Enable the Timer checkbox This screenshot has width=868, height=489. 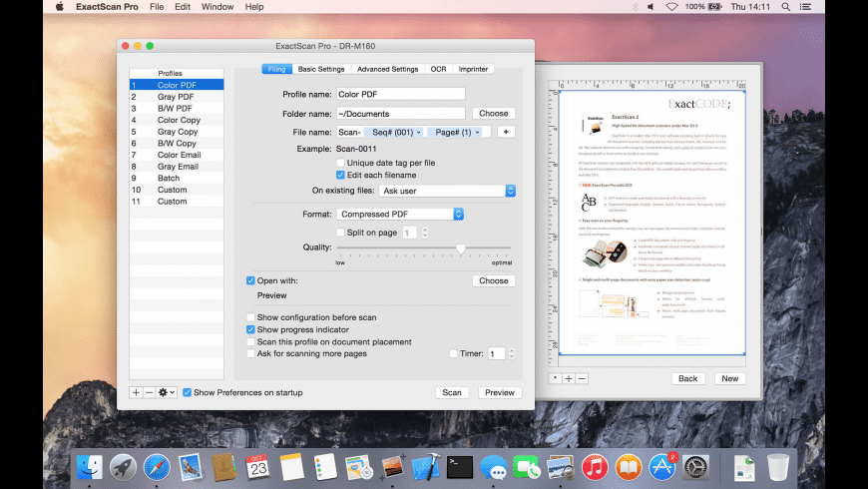tap(453, 353)
